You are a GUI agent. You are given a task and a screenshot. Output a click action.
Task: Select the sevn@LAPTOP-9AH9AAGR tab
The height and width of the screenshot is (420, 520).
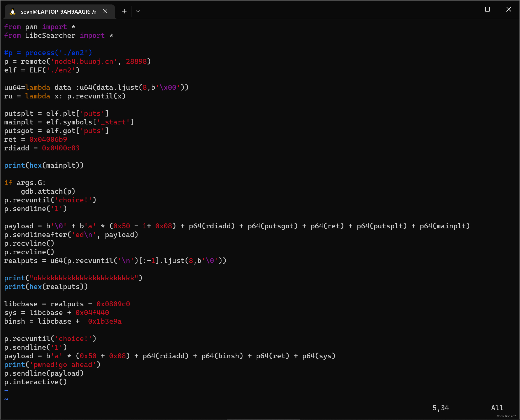coord(60,12)
